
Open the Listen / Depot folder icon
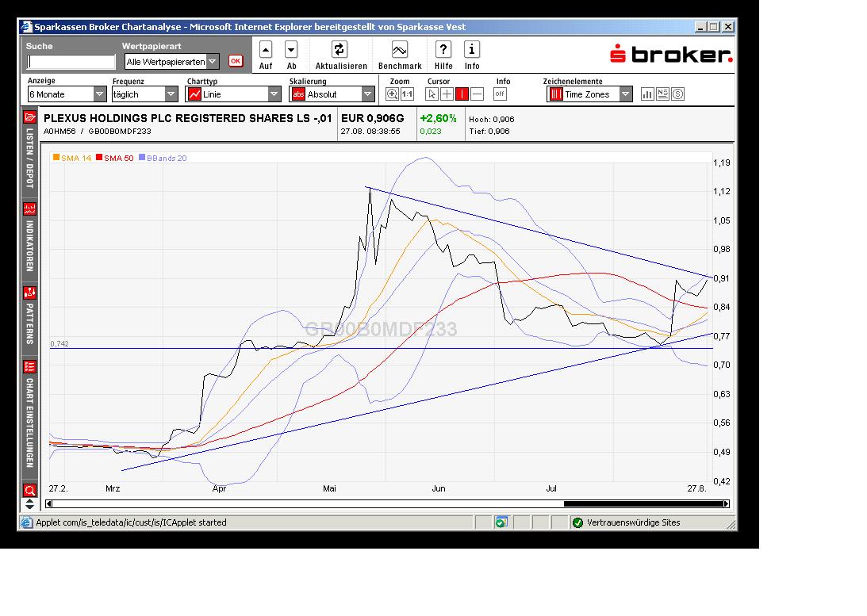tap(30, 117)
